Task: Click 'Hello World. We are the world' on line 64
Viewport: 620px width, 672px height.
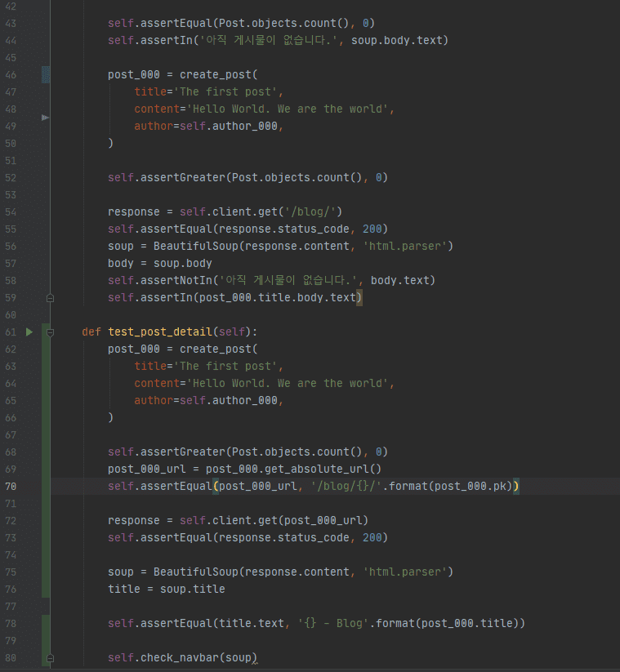Action: [288, 383]
